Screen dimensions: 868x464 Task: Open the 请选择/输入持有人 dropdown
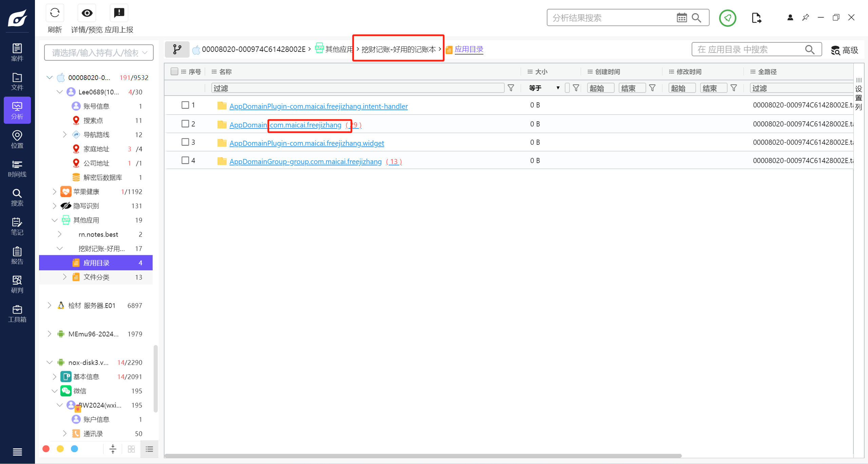98,53
